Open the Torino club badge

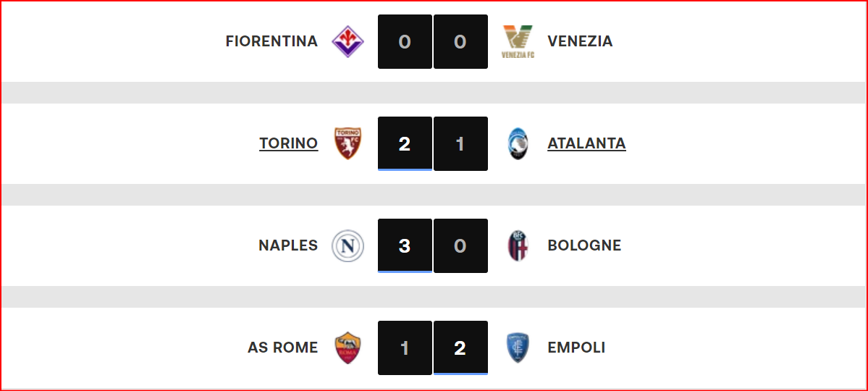pyautogui.click(x=347, y=143)
